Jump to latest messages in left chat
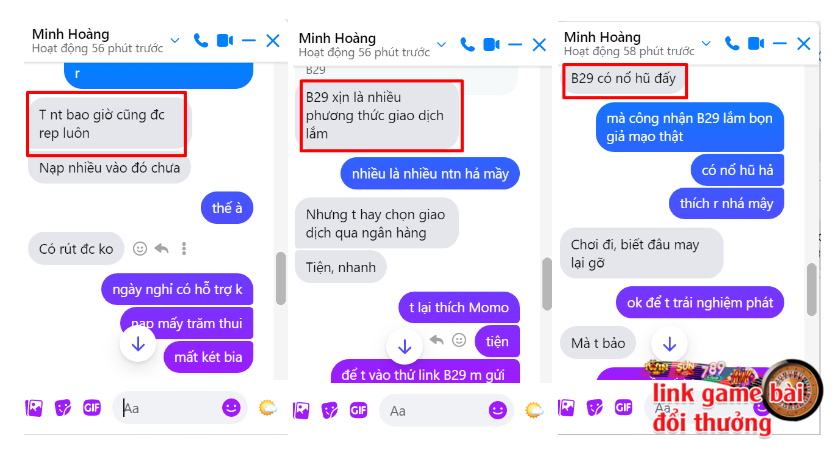 [138, 344]
